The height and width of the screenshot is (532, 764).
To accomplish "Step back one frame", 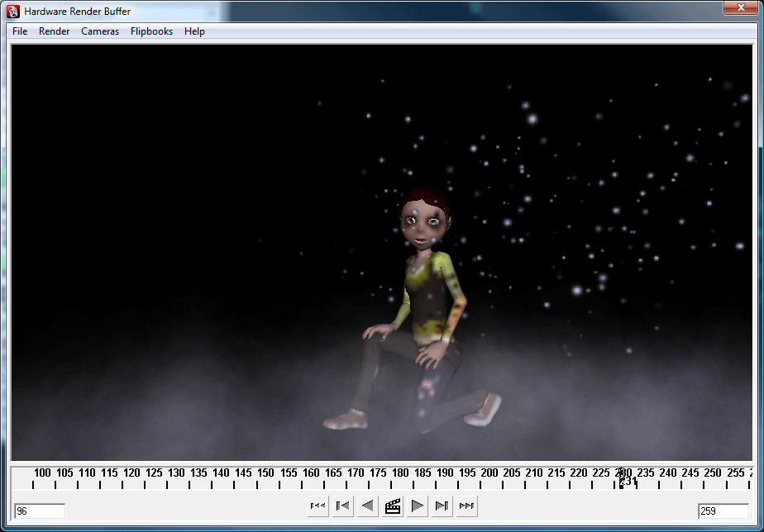I will tap(342, 506).
